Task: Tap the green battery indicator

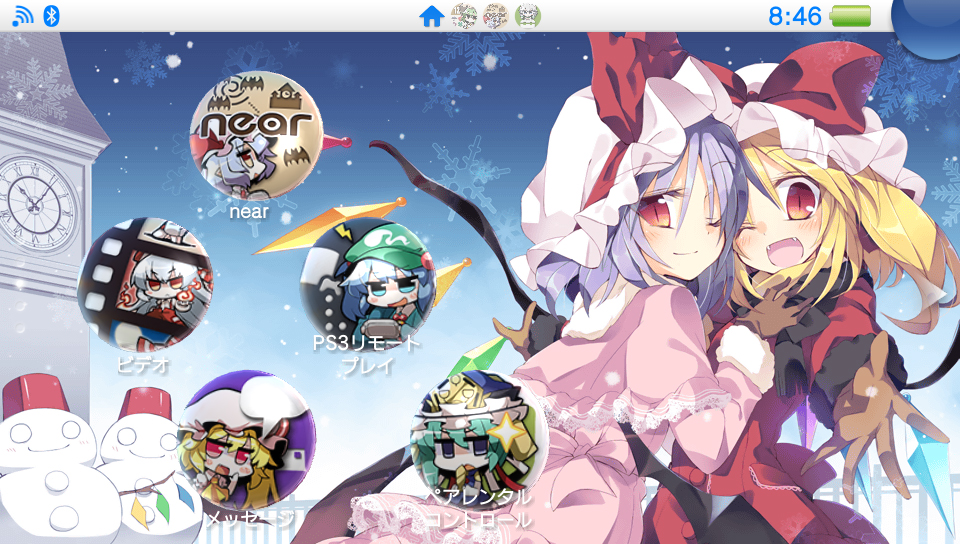Action: [850, 16]
